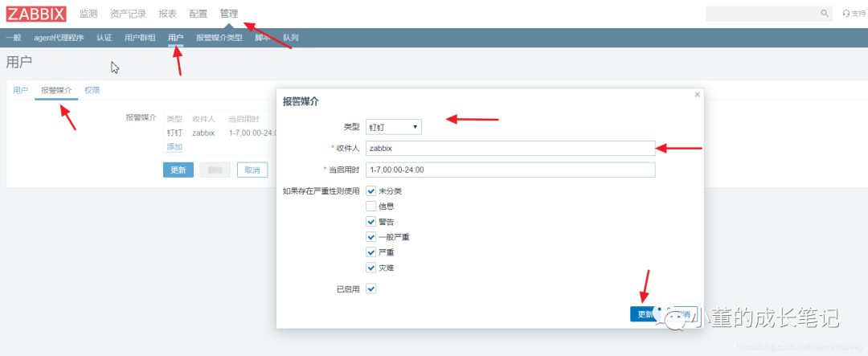The height and width of the screenshot is (356, 868).
Task: Go to 报警媒介类型 submenu
Action: (x=219, y=38)
